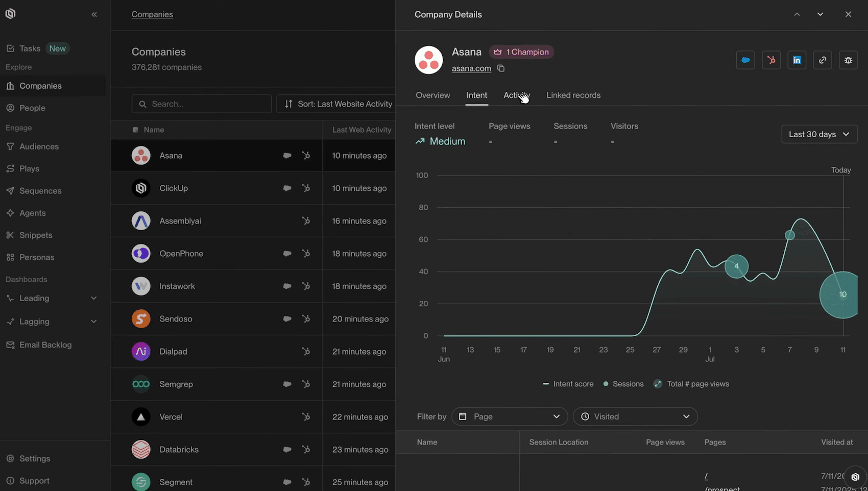This screenshot has height=491, width=868.
Task: Click the chart bubble labeled 4
Action: point(736,266)
